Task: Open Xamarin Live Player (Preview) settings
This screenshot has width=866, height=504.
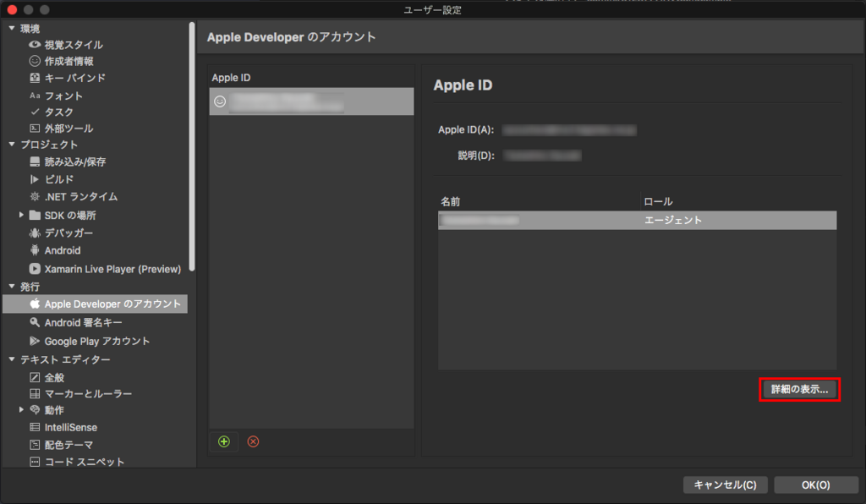Action: click(112, 269)
